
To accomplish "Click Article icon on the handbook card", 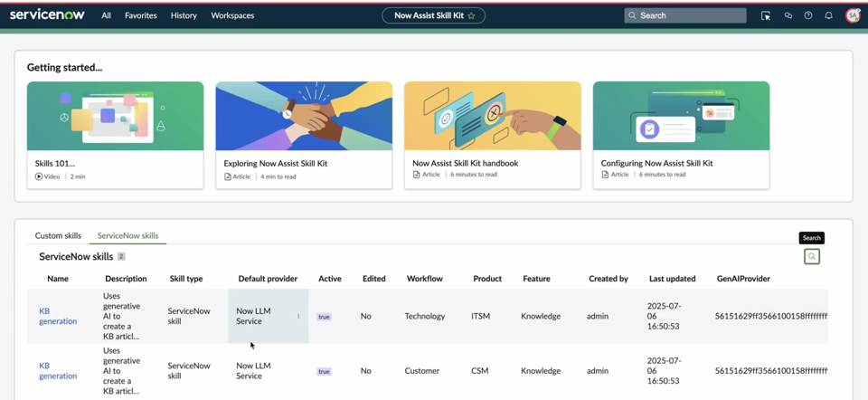I will click(416, 175).
